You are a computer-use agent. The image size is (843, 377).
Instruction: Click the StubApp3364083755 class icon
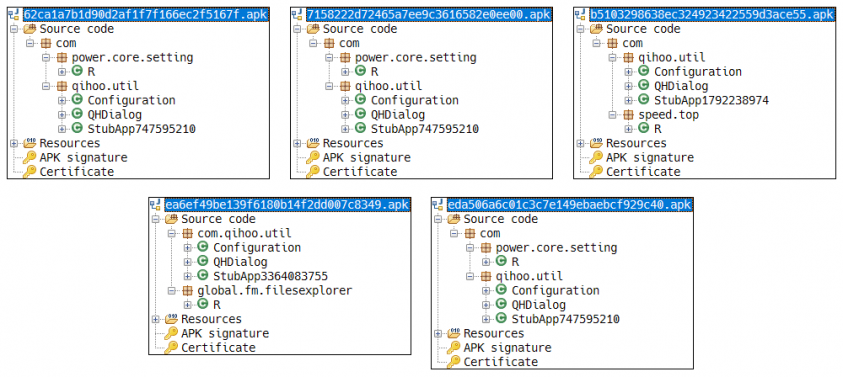pos(202,276)
